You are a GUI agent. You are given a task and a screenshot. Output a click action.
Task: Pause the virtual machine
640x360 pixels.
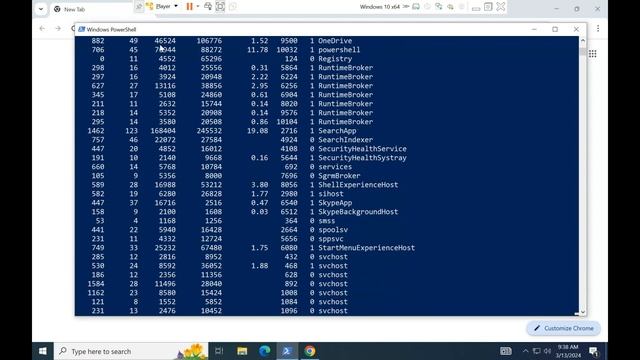tap(189, 7)
